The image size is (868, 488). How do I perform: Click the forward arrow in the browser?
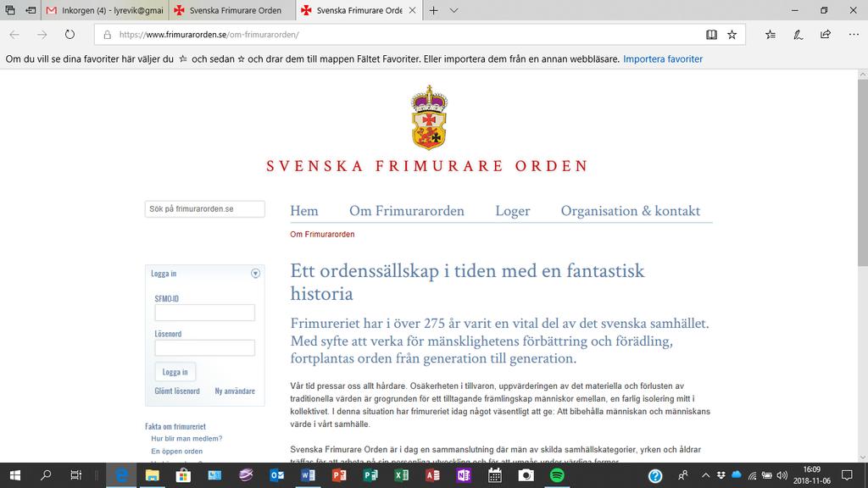42,34
